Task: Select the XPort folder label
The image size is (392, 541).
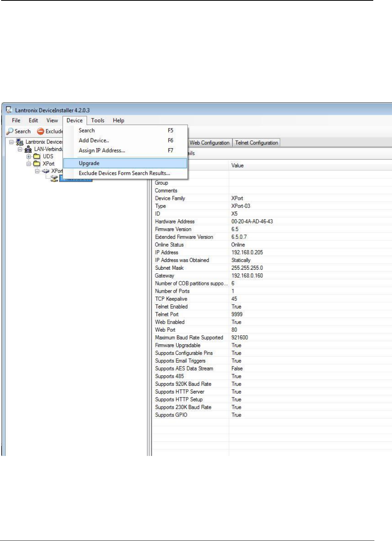Action: point(49,164)
